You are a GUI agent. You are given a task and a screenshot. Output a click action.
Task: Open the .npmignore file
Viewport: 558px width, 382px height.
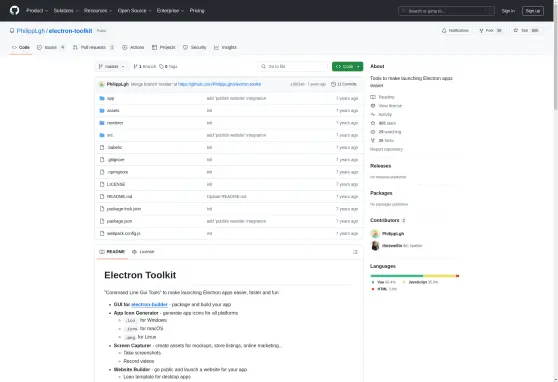click(x=117, y=172)
